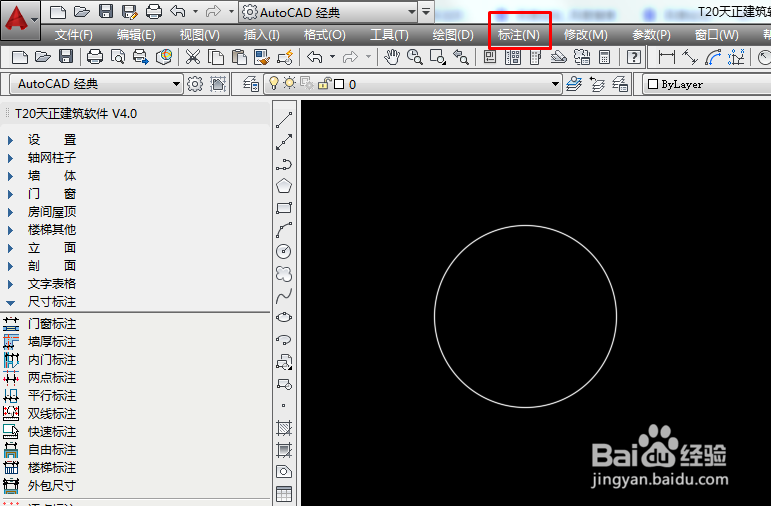Viewport: 771px width, 506px height.
Task: Select the Arc draw tool
Action: (284, 230)
